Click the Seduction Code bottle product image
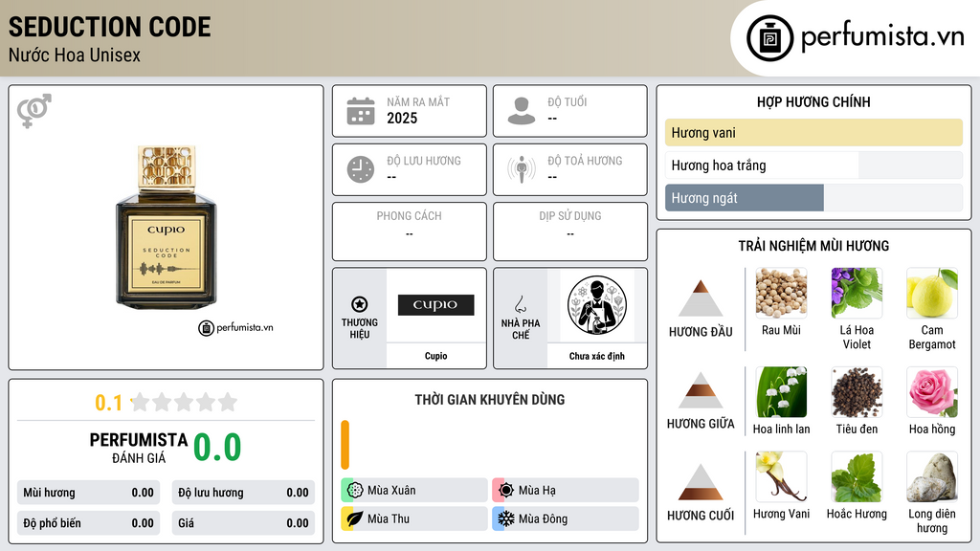Viewport: 980px width, 551px height. (167, 228)
